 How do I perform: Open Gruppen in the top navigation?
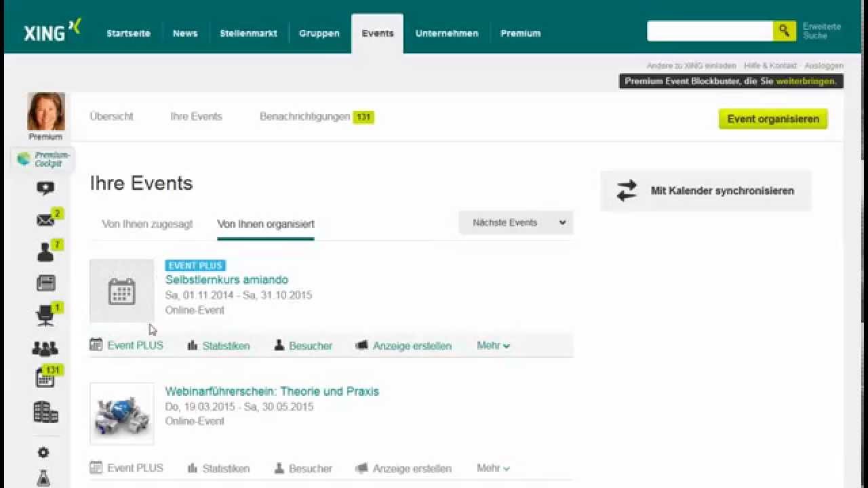(x=319, y=33)
